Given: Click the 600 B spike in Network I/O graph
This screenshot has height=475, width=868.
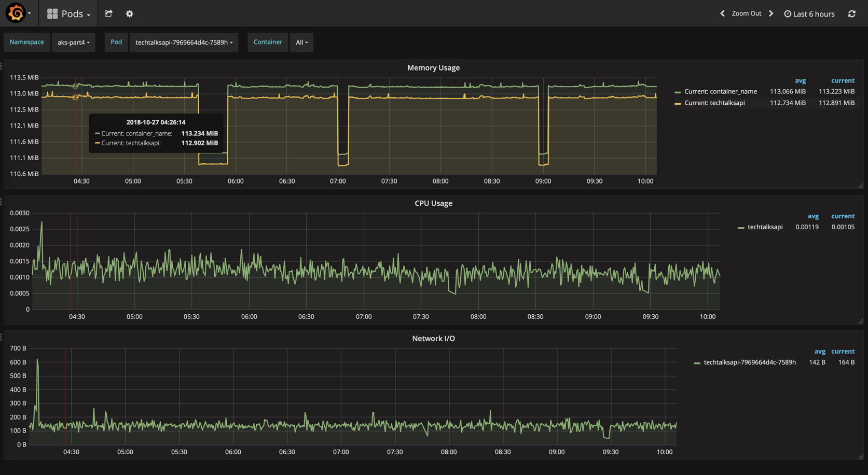Looking at the screenshot, I should 37,360.
